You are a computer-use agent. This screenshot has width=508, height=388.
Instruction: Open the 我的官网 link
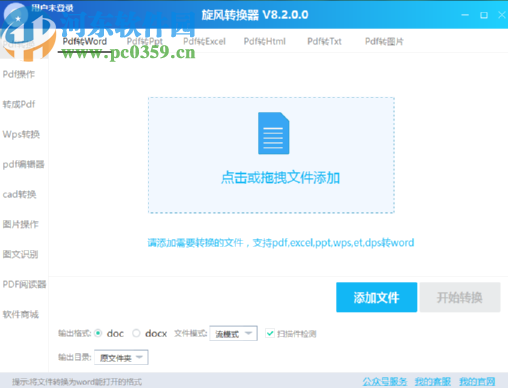tap(477, 381)
